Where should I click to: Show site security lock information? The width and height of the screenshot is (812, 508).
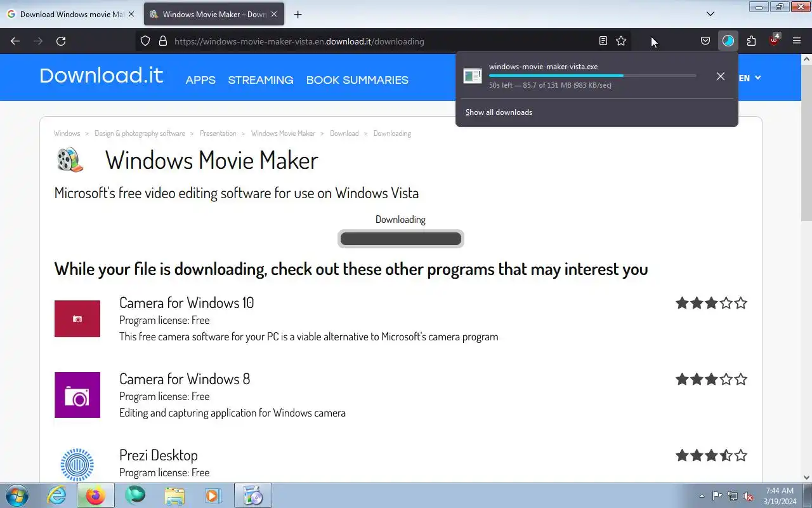click(x=162, y=41)
